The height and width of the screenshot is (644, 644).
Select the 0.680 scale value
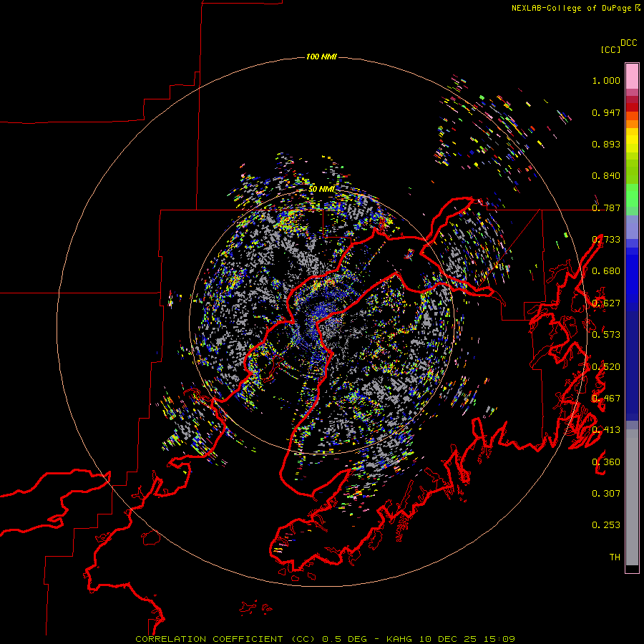[606, 271]
